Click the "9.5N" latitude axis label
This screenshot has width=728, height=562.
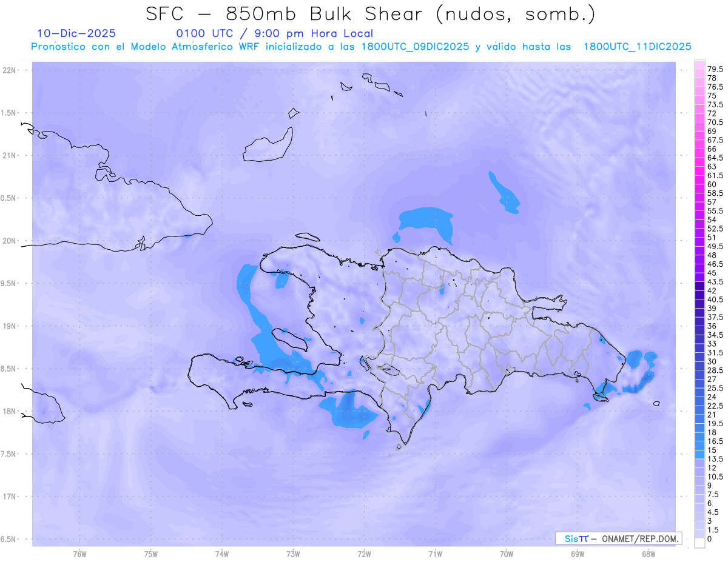9,283
